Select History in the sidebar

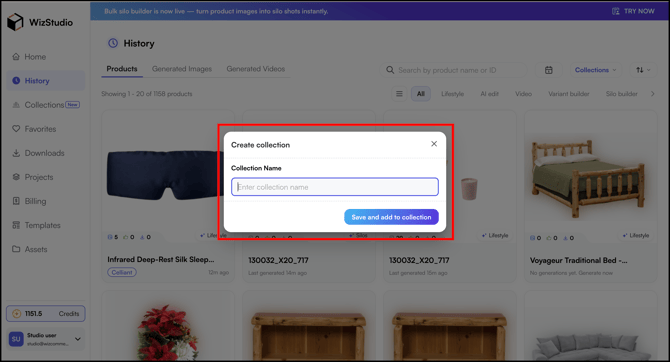point(46,81)
